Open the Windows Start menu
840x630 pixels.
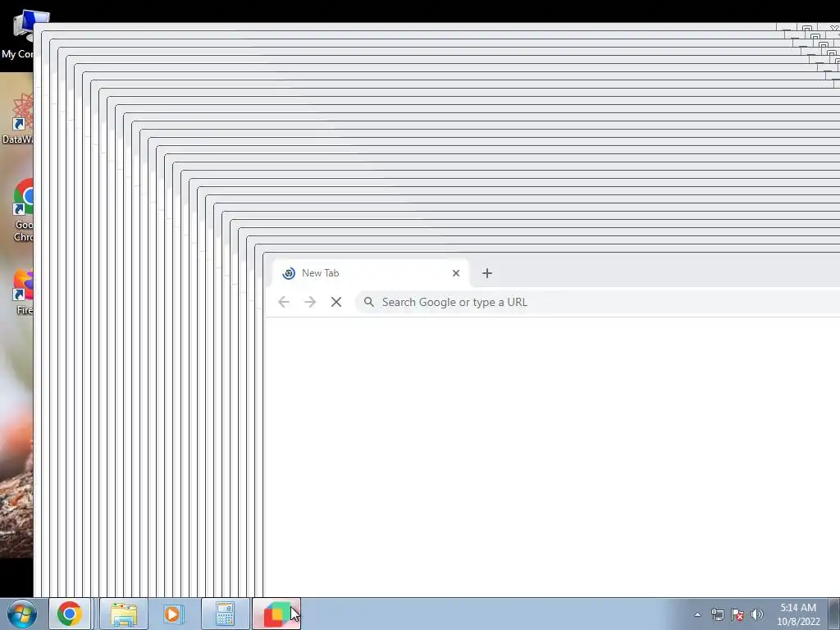pos(22,614)
